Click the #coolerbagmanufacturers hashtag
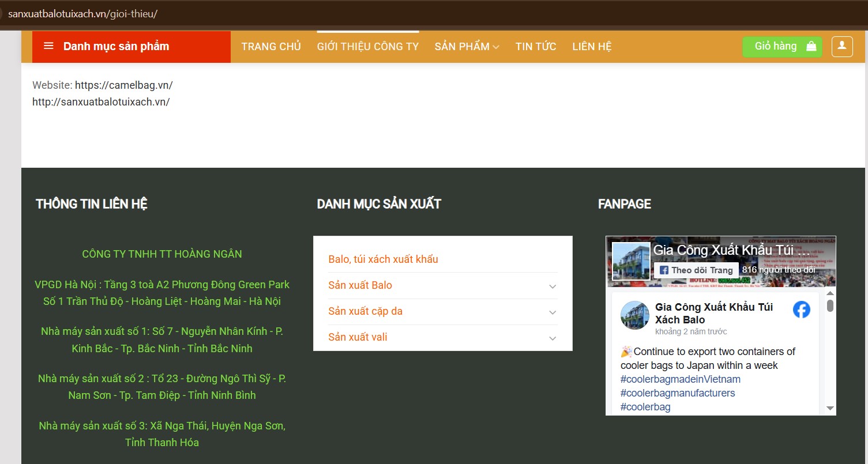 678,393
